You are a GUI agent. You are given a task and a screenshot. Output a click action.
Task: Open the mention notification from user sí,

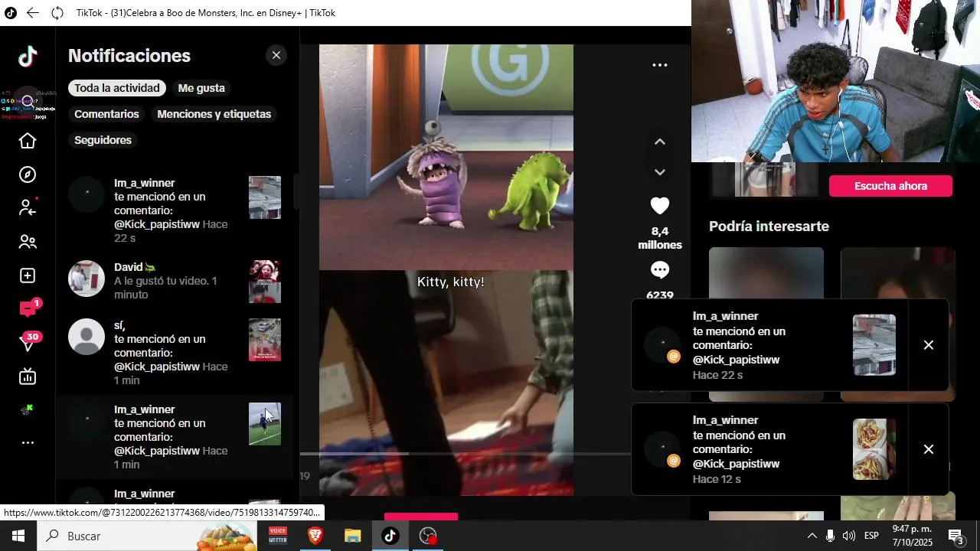click(175, 353)
